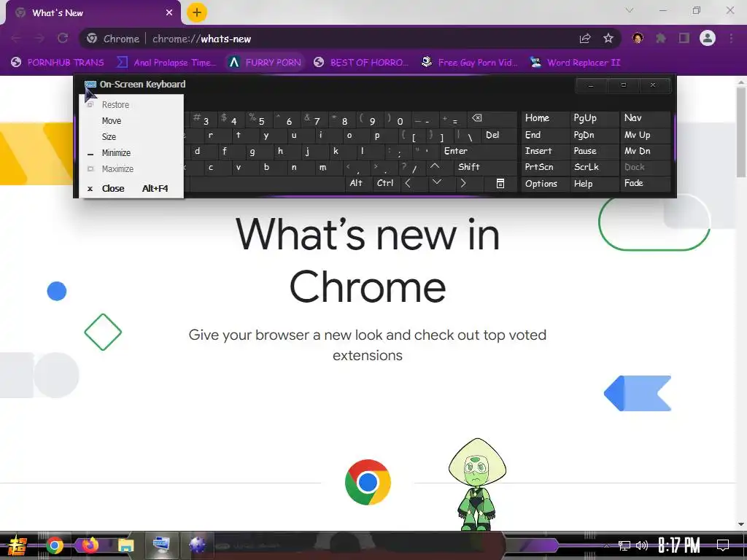
Task: Tap the Mv Dn key
Action: [x=646, y=151]
